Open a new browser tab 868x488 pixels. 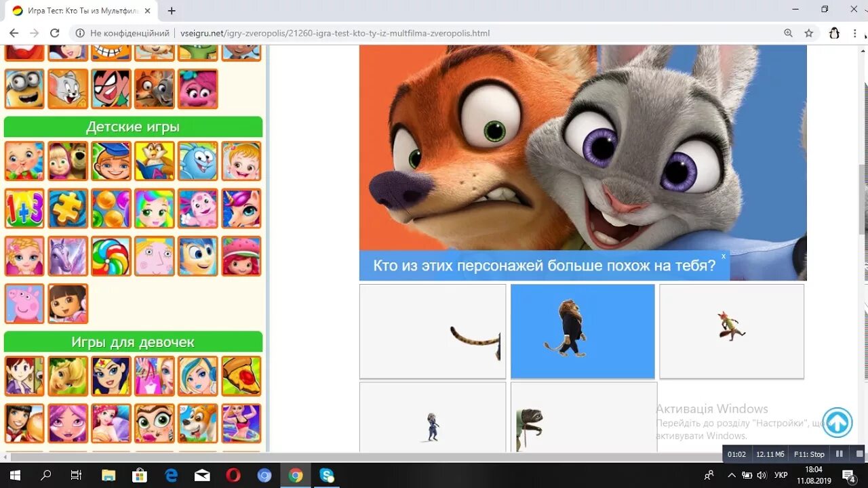172,11
